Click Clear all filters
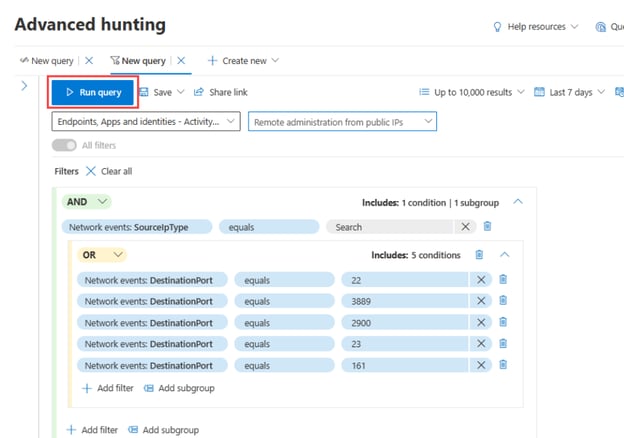Viewport: 624px width, 438px height. click(109, 171)
